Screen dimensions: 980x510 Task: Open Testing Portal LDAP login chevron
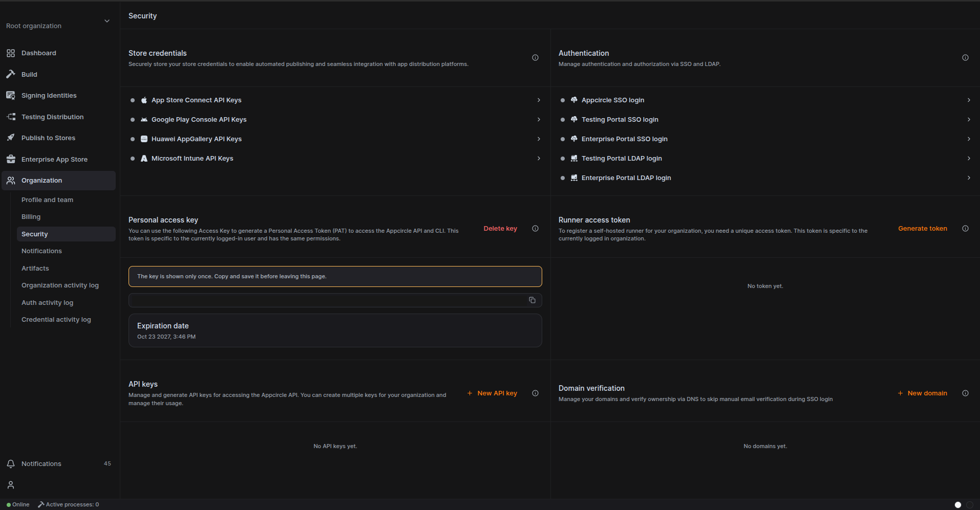[x=969, y=159]
